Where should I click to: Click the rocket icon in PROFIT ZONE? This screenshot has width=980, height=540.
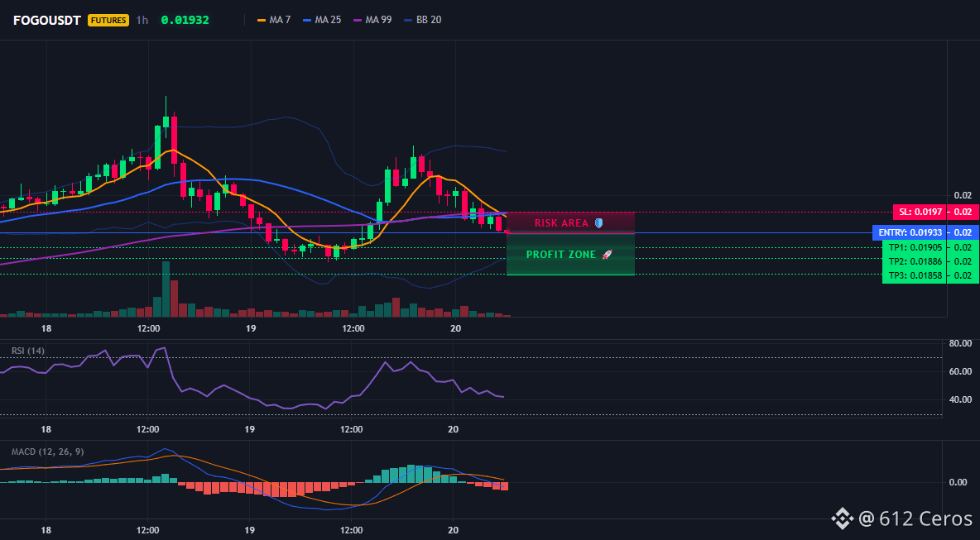(x=606, y=255)
